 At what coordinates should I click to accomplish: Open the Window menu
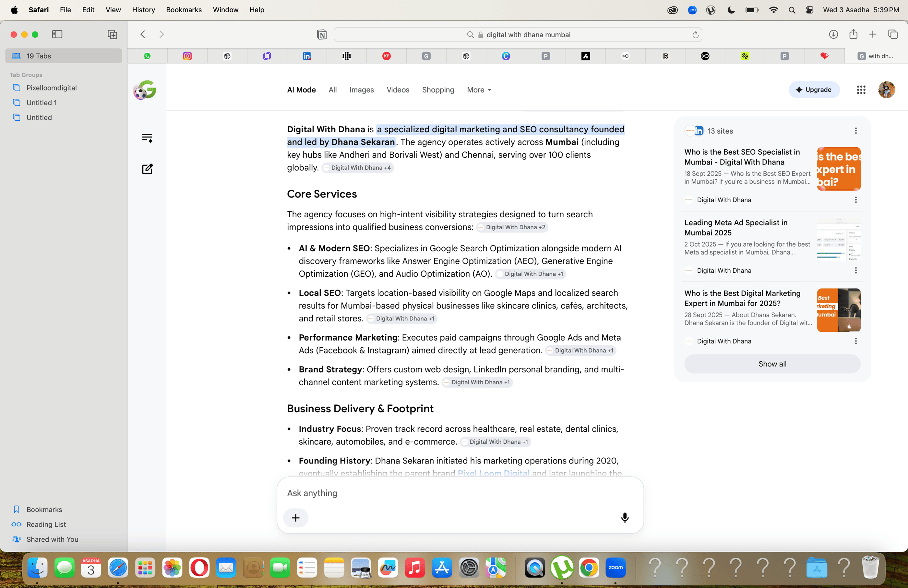point(225,9)
